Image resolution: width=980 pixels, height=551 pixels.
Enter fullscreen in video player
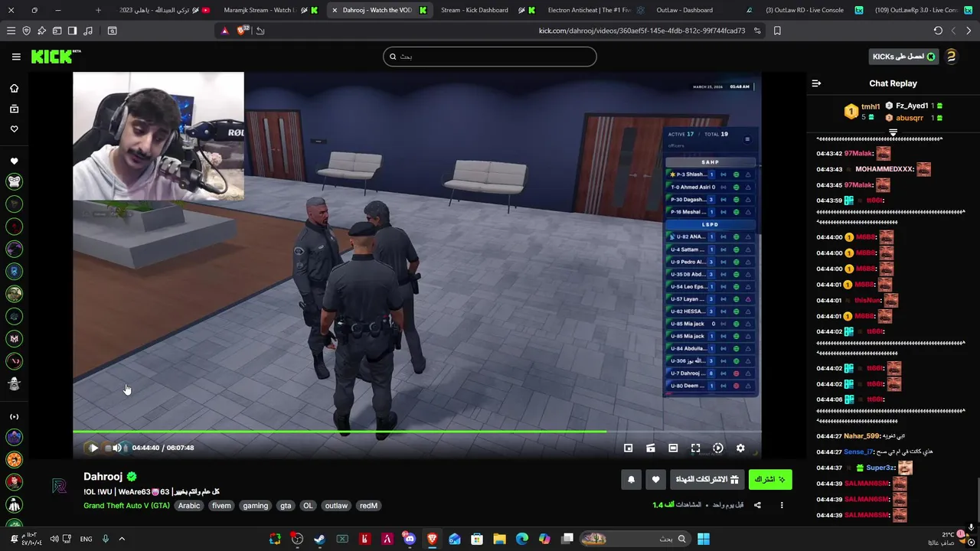[x=695, y=448]
